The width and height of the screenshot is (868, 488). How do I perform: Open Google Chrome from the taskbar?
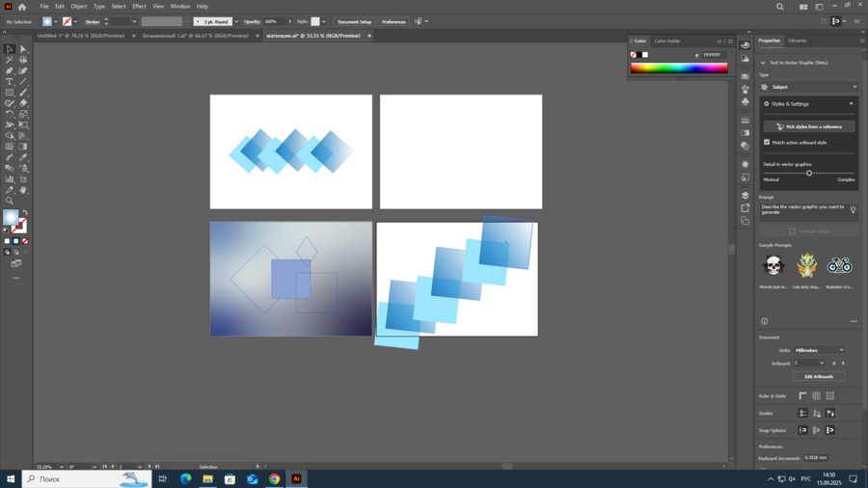(x=274, y=479)
